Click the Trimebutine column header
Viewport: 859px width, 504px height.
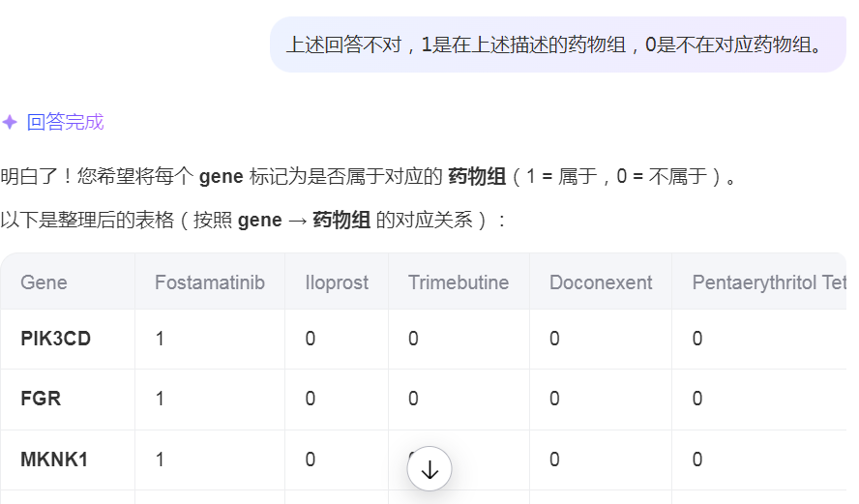458,282
